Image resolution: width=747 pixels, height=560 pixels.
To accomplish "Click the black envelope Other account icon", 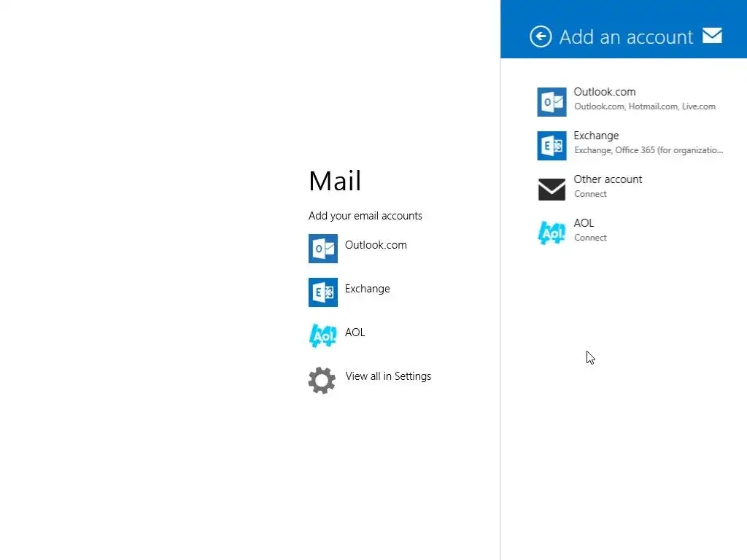I will click(x=551, y=189).
